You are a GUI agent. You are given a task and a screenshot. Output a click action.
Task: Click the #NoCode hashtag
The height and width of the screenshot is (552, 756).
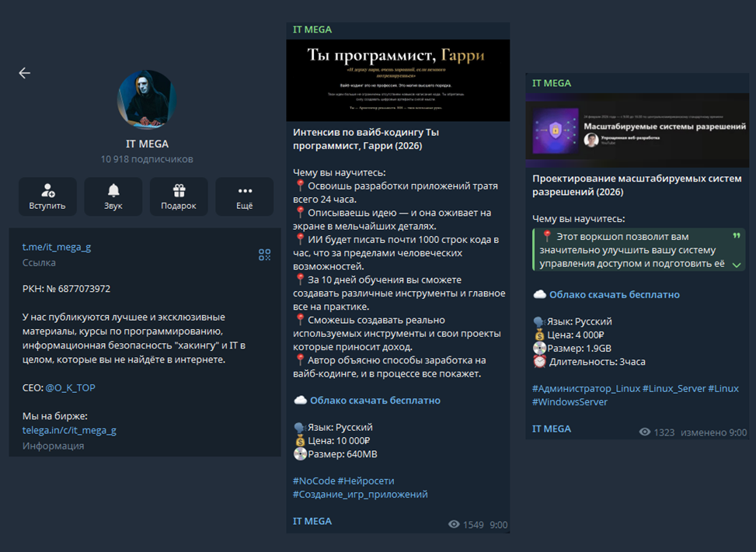click(312, 480)
